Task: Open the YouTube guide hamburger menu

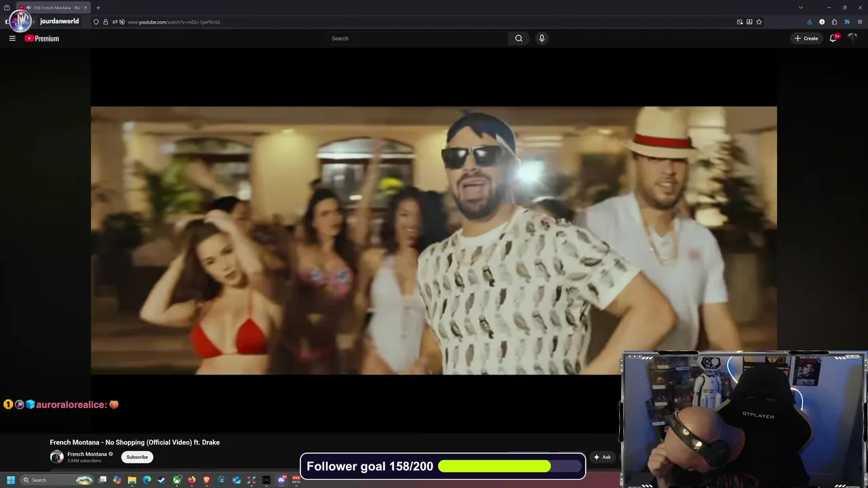Action: 12,39
